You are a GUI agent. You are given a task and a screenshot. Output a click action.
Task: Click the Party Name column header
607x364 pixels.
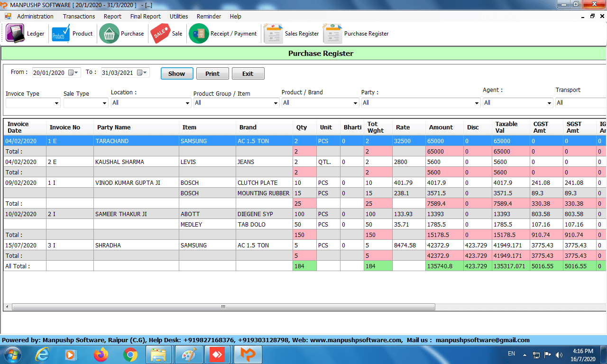point(136,127)
